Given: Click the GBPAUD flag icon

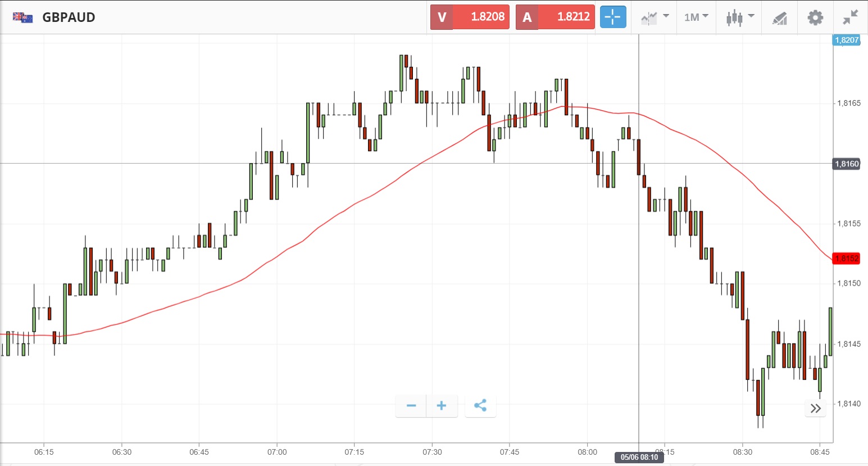Looking at the screenshot, I should [x=23, y=17].
